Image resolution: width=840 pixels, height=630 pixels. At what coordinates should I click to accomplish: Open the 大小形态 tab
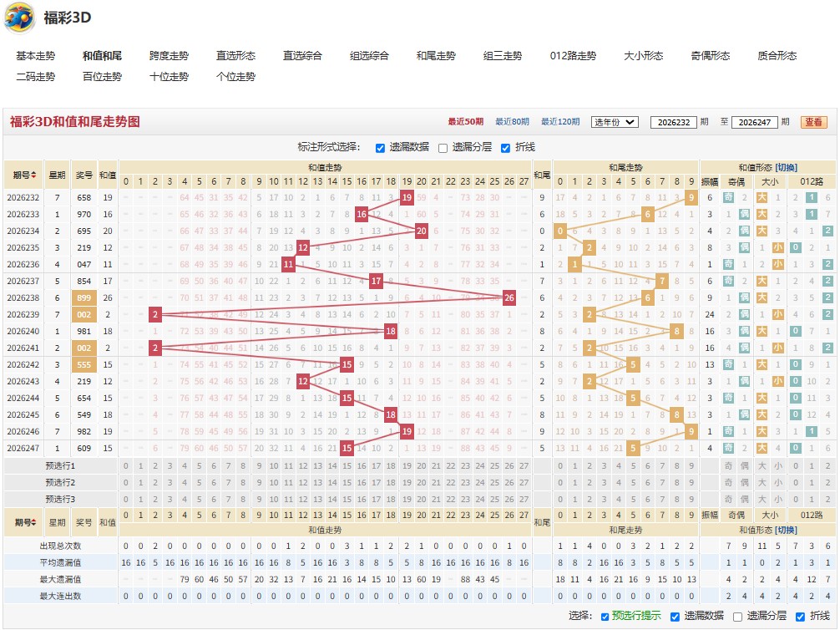pyautogui.click(x=644, y=56)
